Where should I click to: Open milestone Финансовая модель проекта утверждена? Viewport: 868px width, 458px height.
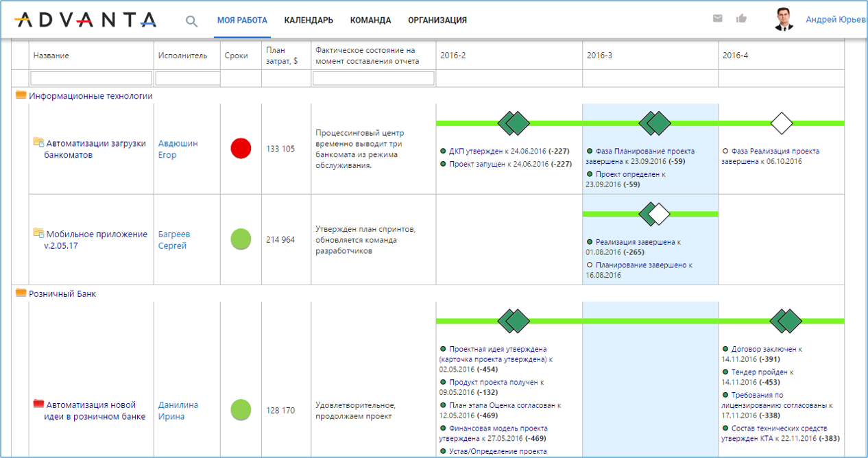[493, 433]
